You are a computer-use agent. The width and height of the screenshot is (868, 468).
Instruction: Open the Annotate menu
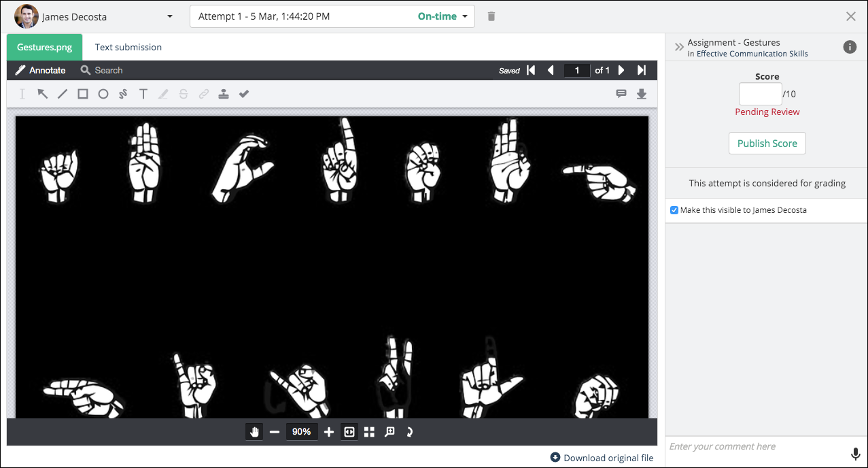tap(41, 70)
